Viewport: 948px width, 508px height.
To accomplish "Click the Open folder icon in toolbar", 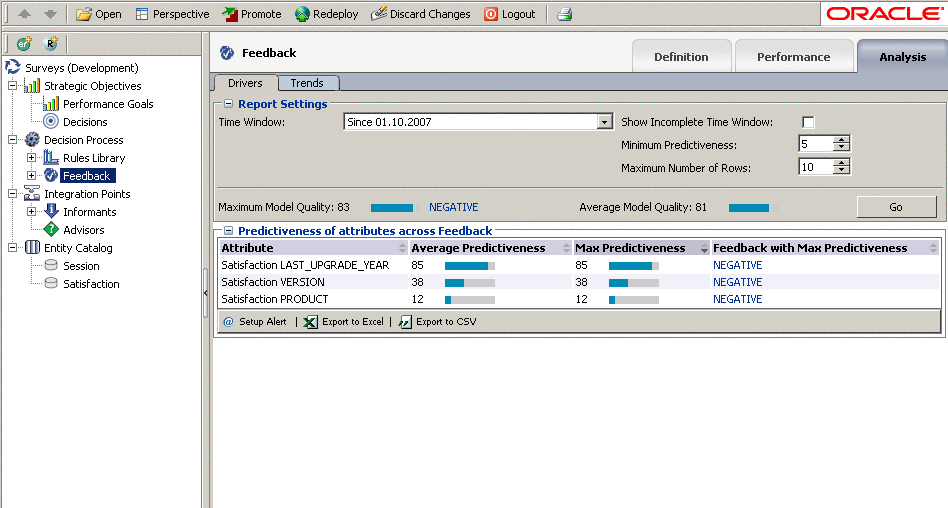I will click(x=84, y=14).
